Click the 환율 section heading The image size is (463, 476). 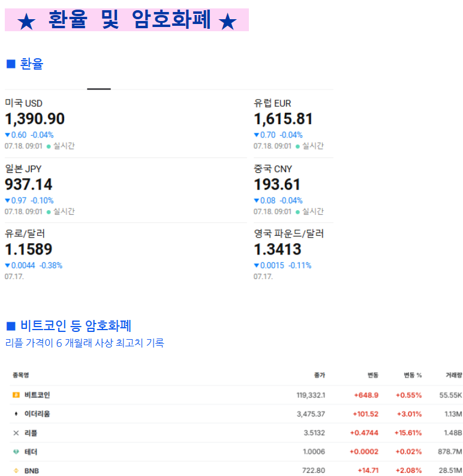(32, 64)
